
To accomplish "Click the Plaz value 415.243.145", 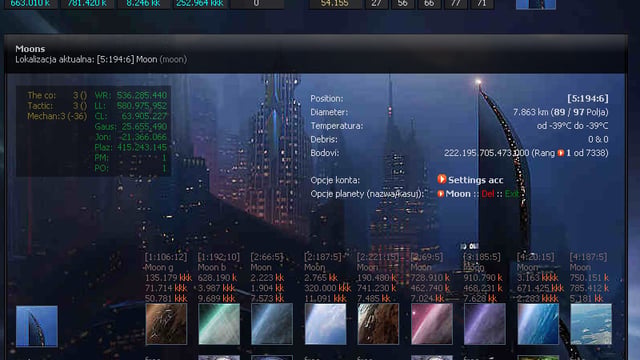I will tap(142, 147).
